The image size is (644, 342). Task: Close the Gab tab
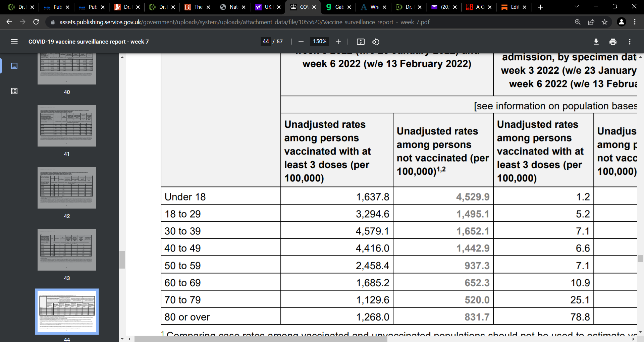(349, 7)
